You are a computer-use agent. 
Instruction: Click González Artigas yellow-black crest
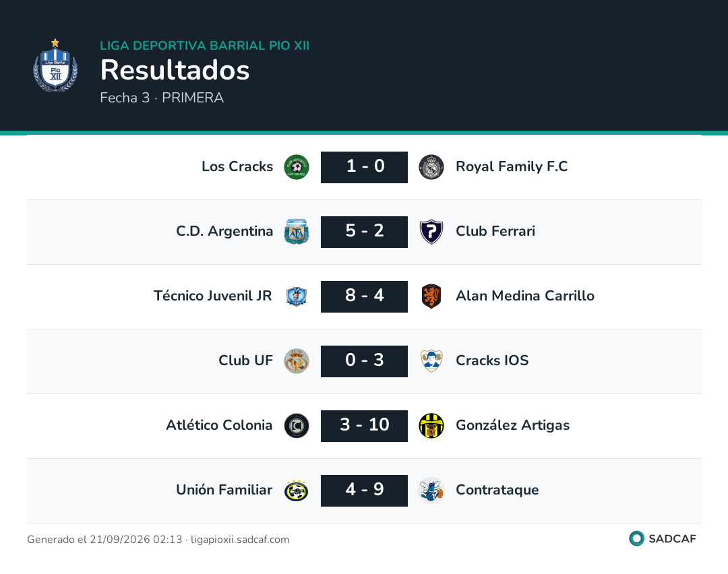click(x=431, y=426)
